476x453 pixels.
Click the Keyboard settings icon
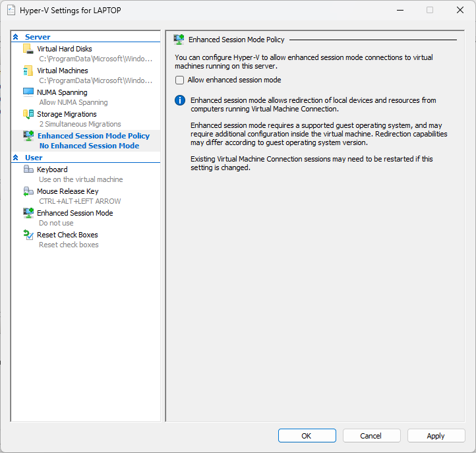pyautogui.click(x=28, y=169)
